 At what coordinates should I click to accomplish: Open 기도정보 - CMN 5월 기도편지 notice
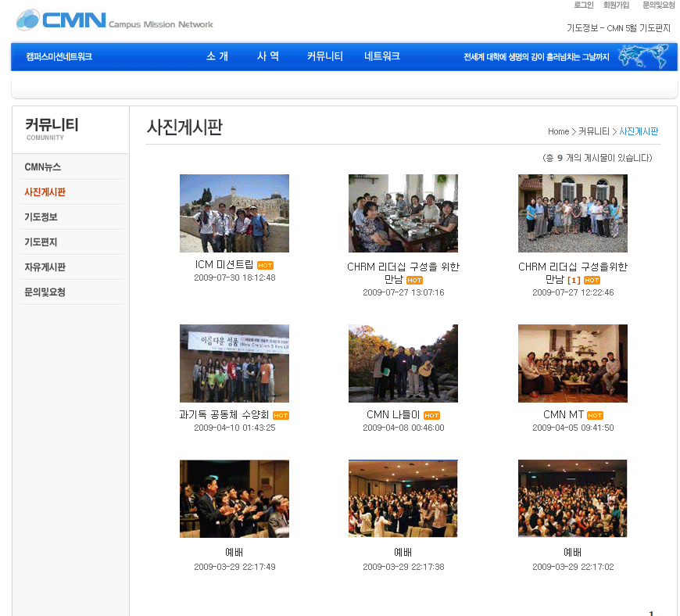tap(618, 28)
